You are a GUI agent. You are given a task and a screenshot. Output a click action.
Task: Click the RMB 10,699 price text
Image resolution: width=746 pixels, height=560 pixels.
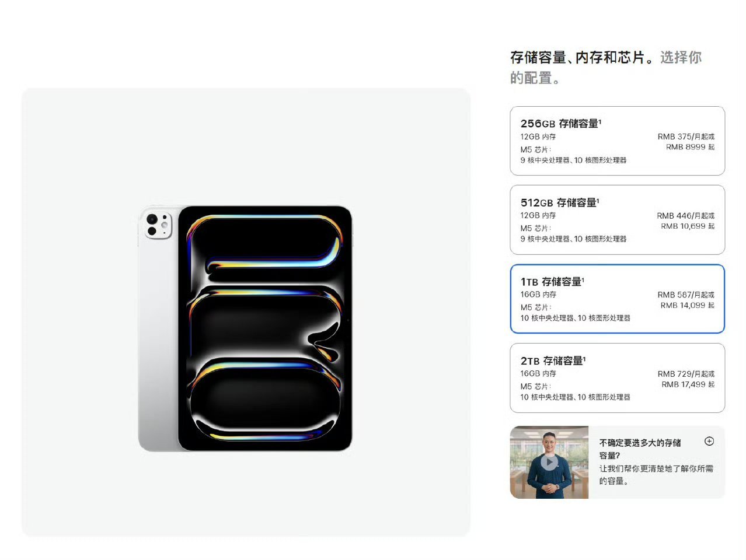tap(688, 226)
